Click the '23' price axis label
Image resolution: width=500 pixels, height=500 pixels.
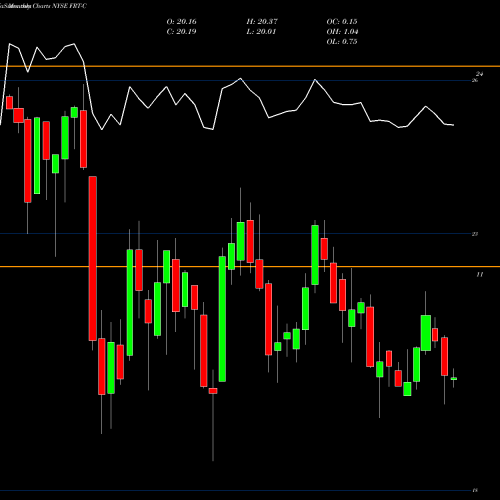coord(475,234)
